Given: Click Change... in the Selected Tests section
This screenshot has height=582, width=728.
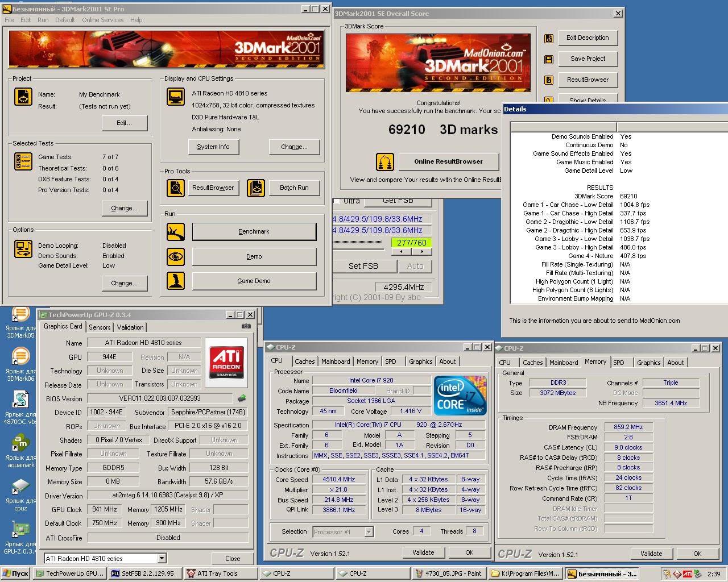Looking at the screenshot, I should pos(125,208).
